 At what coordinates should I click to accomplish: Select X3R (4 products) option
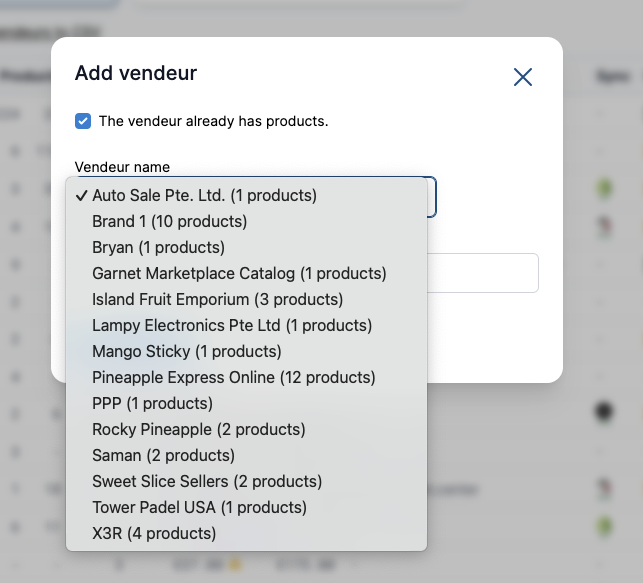246,533
